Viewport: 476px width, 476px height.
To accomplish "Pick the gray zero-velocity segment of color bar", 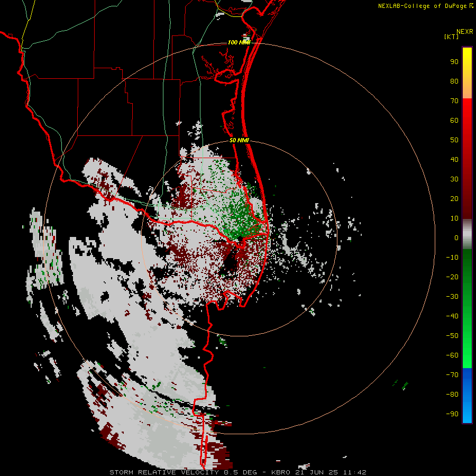I will pos(467,234).
